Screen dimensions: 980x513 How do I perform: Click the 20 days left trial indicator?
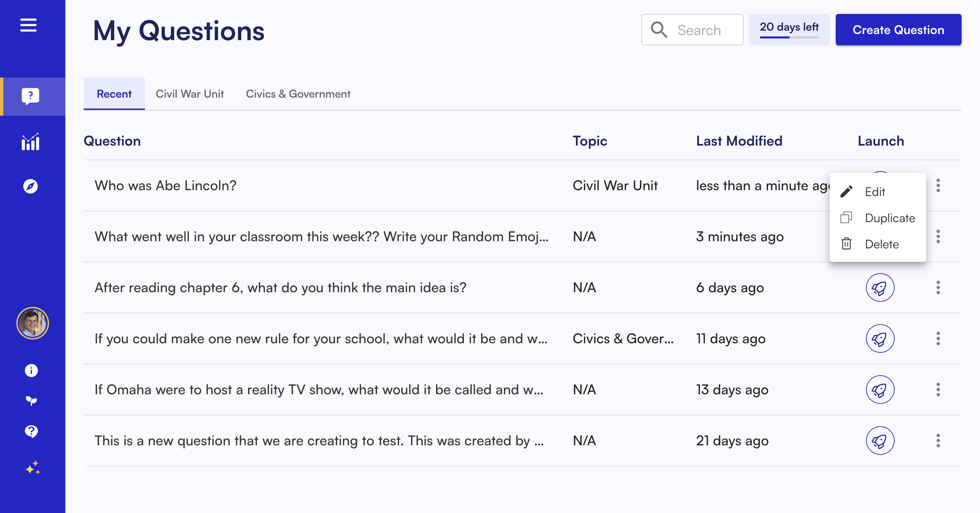[789, 30]
